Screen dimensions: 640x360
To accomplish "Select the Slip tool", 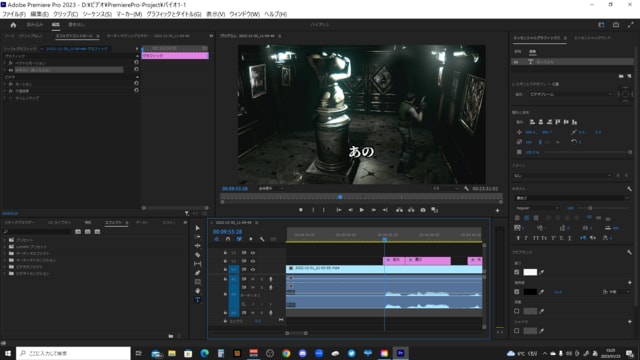I will 198,264.
